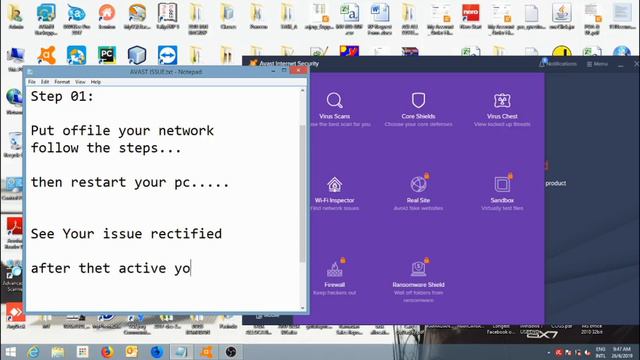Open Outlook from the taskbar
The width and height of the screenshot is (640, 360).
click(x=132, y=352)
